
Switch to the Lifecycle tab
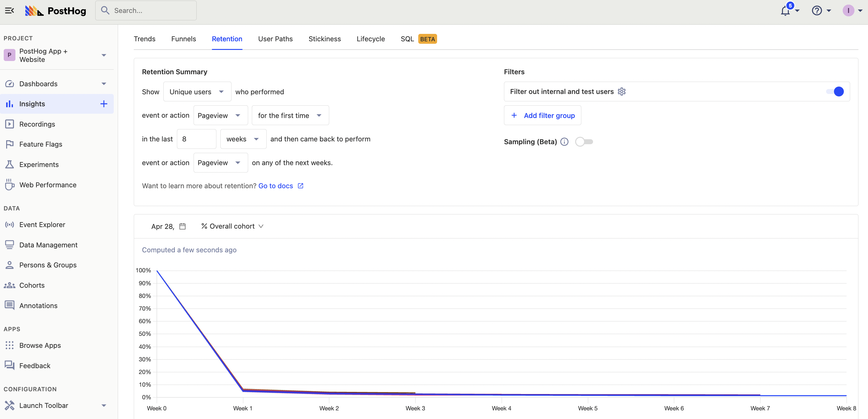pyautogui.click(x=370, y=39)
